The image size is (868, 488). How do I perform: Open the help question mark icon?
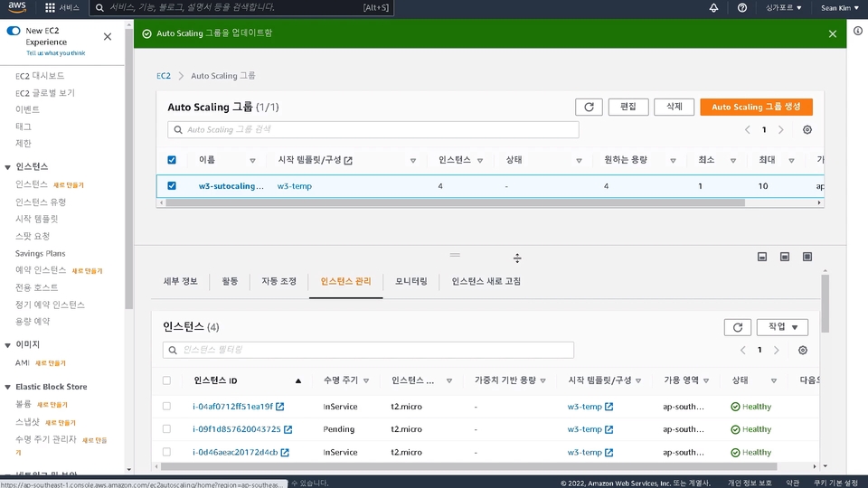pos(741,8)
